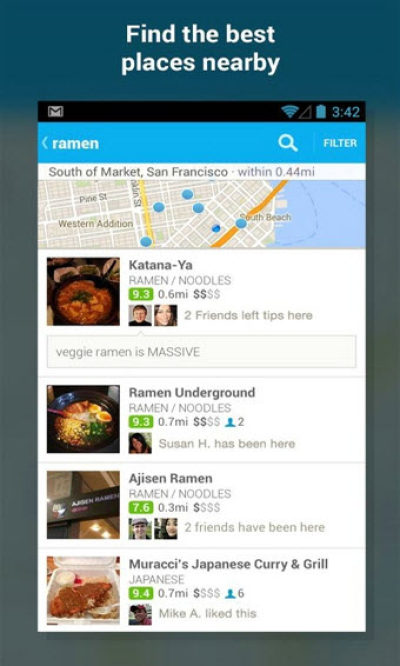Tap the search magnifier icon
This screenshot has height=666, width=400.
(x=288, y=143)
